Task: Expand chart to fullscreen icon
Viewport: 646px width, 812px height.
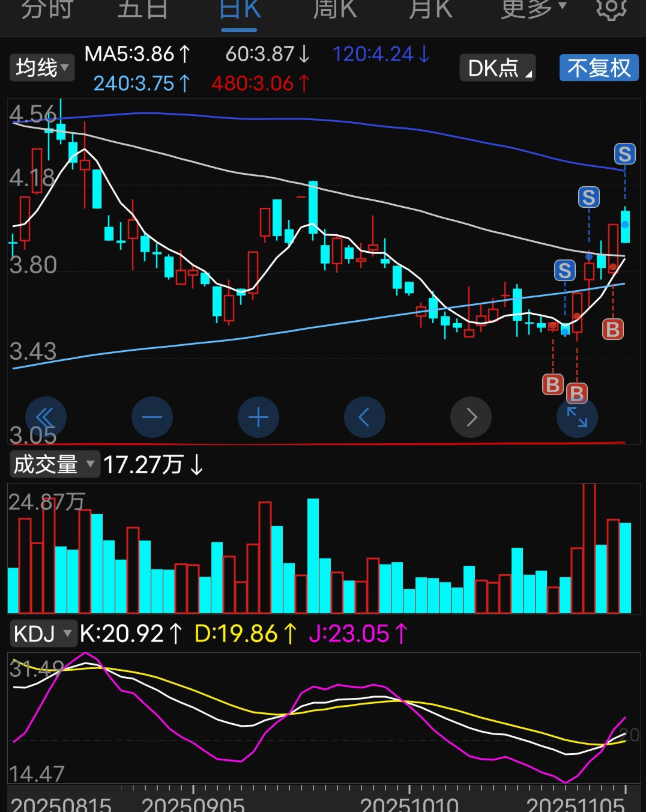Action: tap(577, 417)
